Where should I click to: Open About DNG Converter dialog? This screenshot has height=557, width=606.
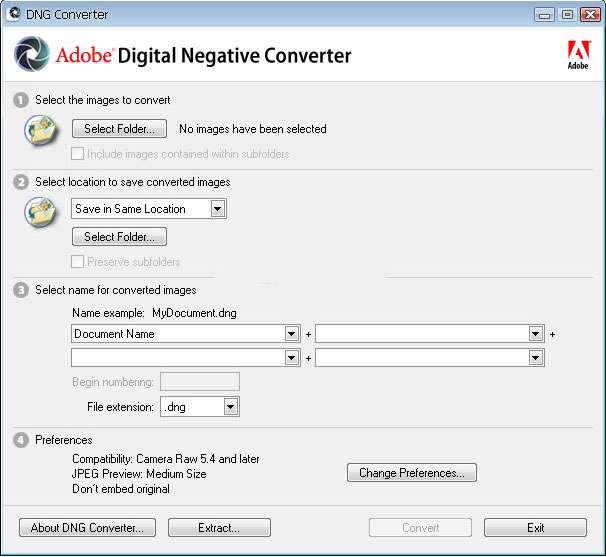(87, 528)
